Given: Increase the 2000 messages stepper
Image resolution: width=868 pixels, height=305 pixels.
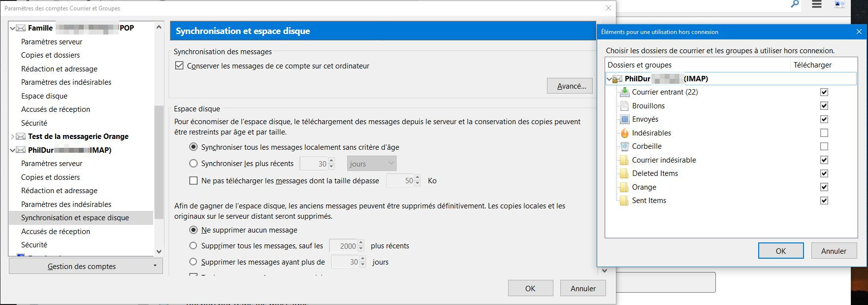Looking at the screenshot, I should tap(361, 243).
